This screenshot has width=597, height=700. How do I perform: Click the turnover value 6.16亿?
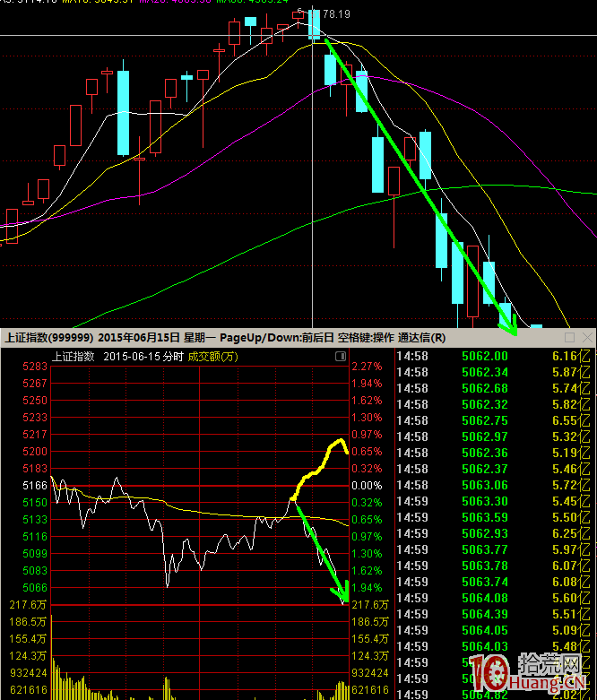(571, 356)
